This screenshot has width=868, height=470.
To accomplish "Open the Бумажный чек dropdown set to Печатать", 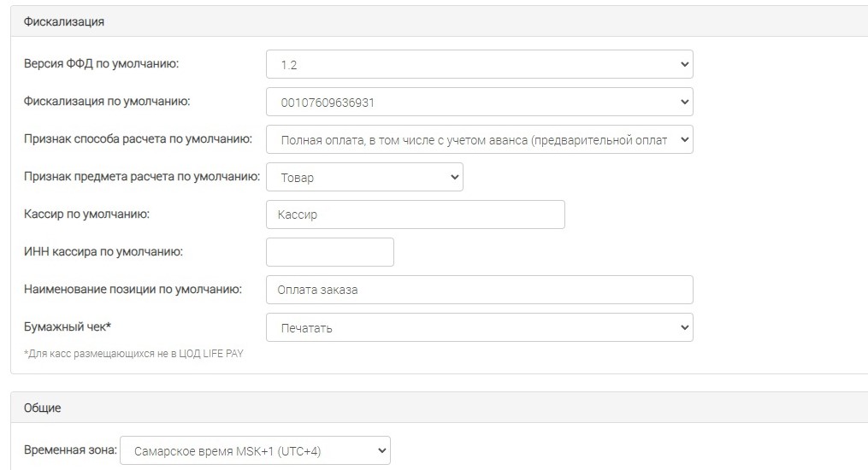I will click(480, 327).
